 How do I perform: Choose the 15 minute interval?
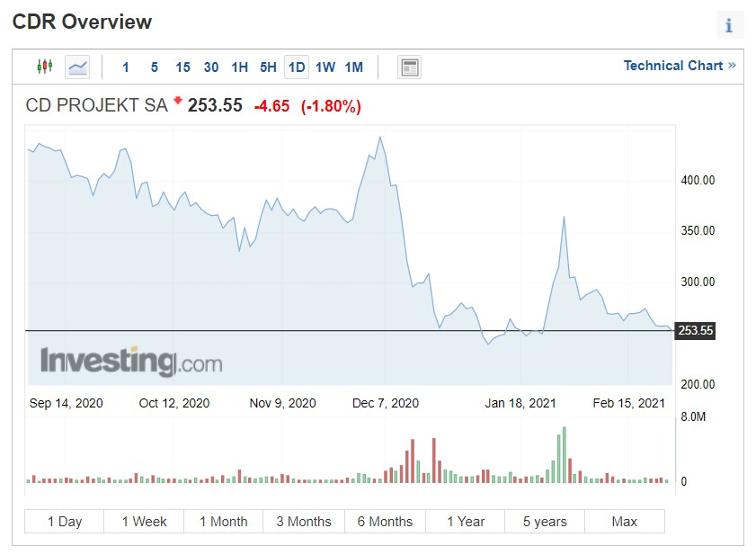tap(182, 67)
